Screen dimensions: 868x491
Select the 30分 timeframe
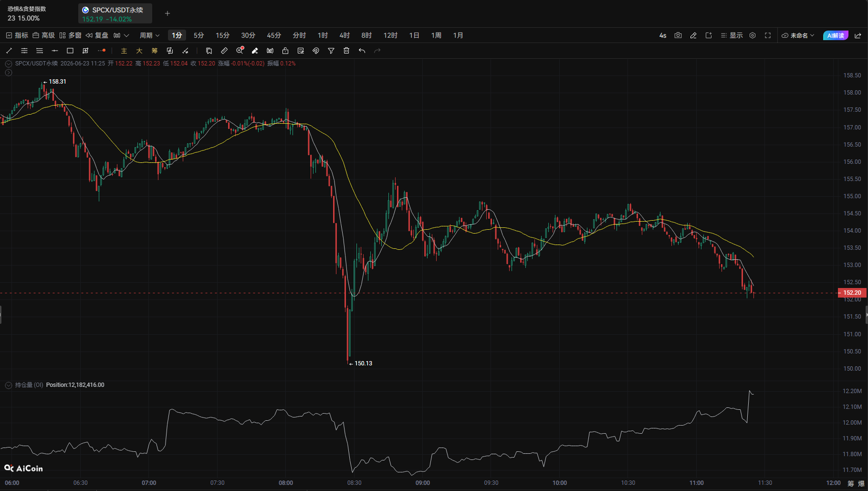coord(248,35)
